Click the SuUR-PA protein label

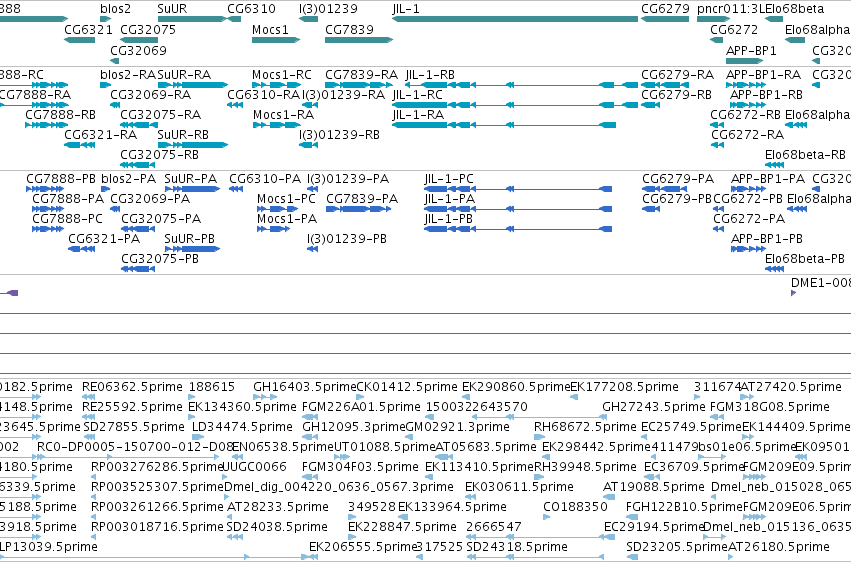pyautogui.click(x=190, y=178)
